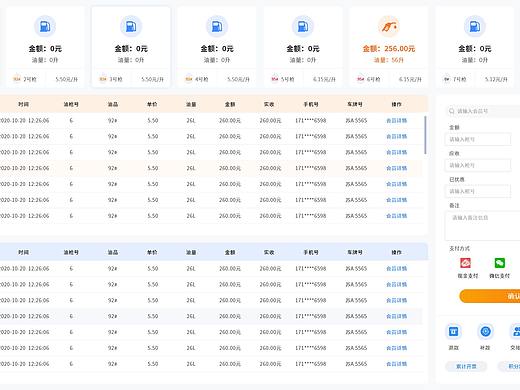Click the upper table's vertical scrollbar

425,135
